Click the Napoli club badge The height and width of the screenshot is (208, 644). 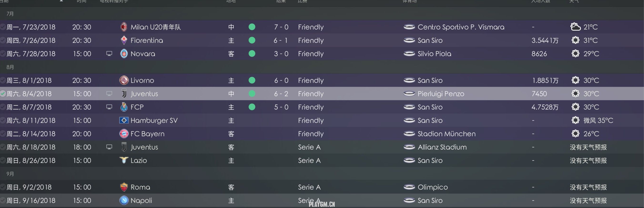[x=124, y=200]
